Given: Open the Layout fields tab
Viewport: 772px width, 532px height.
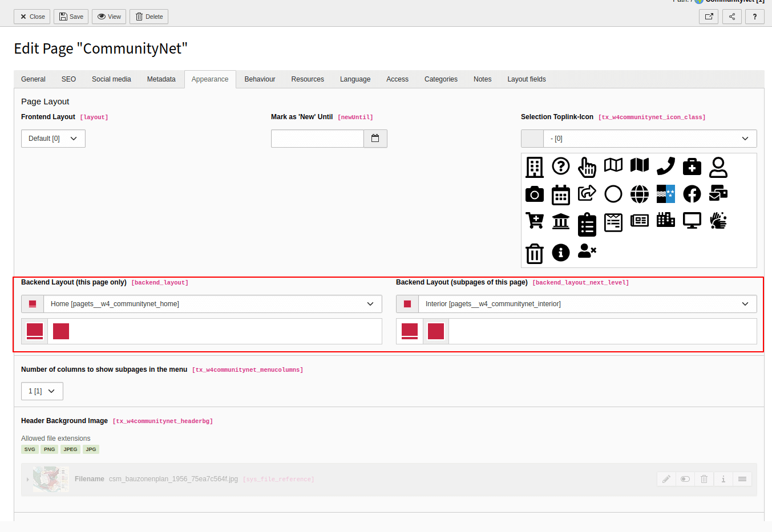Looking at the screenshot, I should [x=527, y=79].
